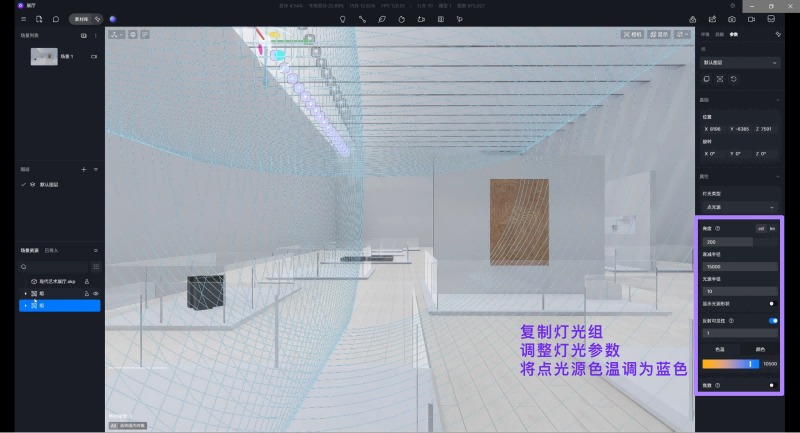This screenshot has width=800, height=433.
Task: Expand the highlighted selected group tree arrow
Action: tap(25, 305)
